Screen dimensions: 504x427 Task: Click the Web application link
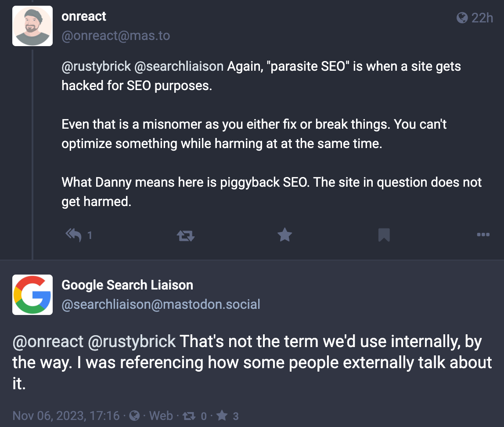[x=161, y=416]
